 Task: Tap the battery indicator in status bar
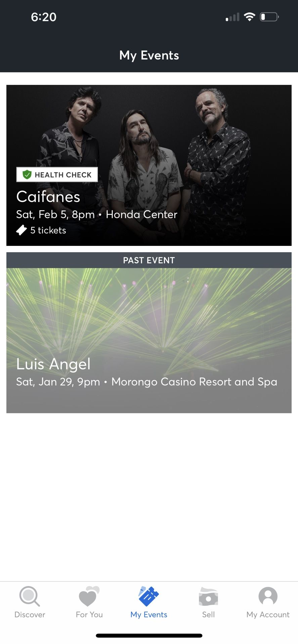click(269, 17)
